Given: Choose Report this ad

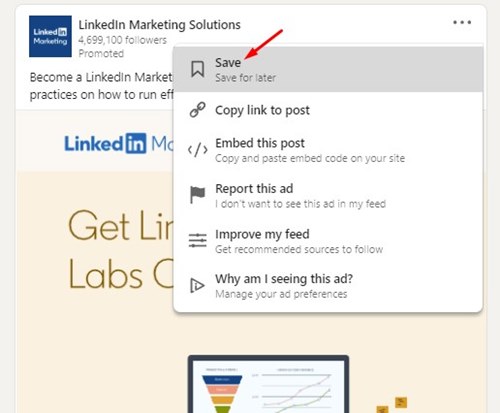Looking at the screenshot, I should coord(328,195).
